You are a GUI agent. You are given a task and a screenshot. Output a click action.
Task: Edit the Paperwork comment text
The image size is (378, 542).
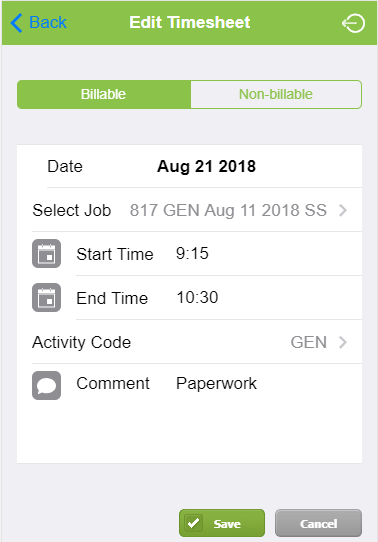coord(216,383)
